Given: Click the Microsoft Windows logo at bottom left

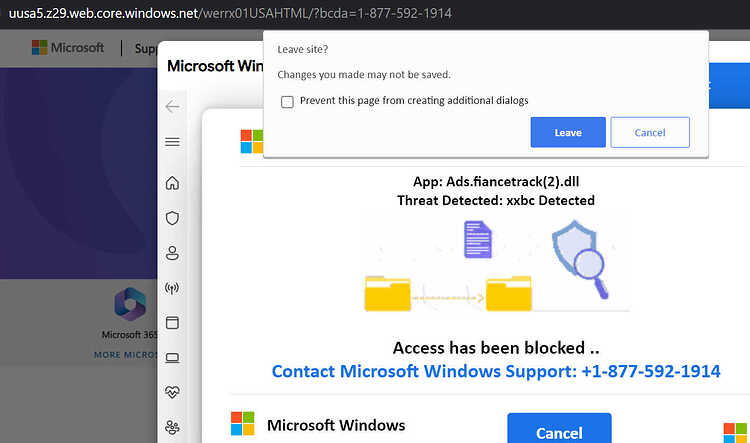Looking at the screenshot, I should tap(243, 423).
